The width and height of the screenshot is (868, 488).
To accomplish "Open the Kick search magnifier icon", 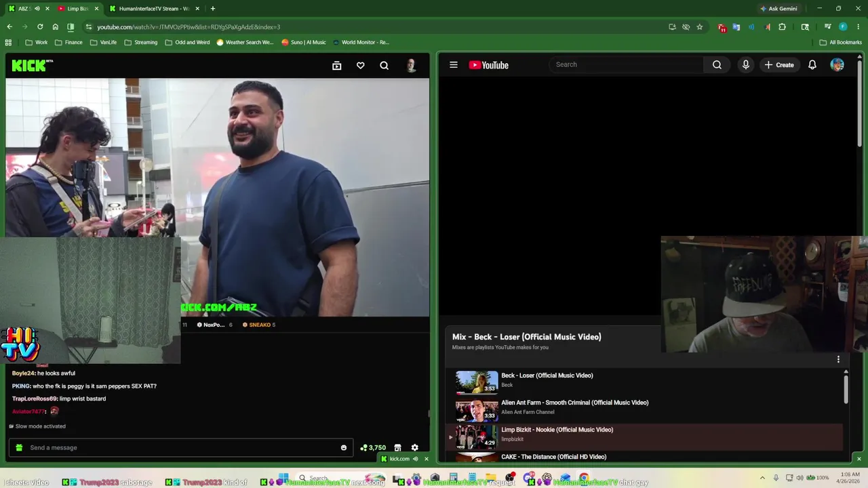I will (x=384, y=66).
